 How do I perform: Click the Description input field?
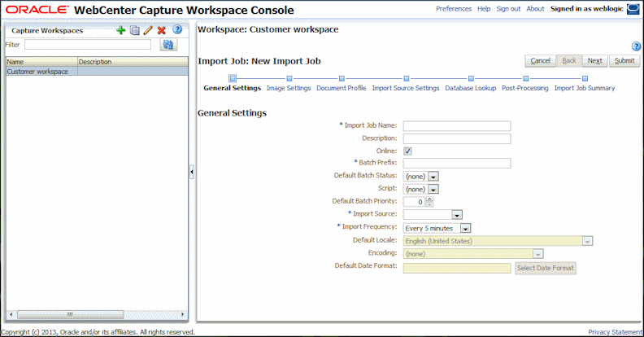click(457, 138)
